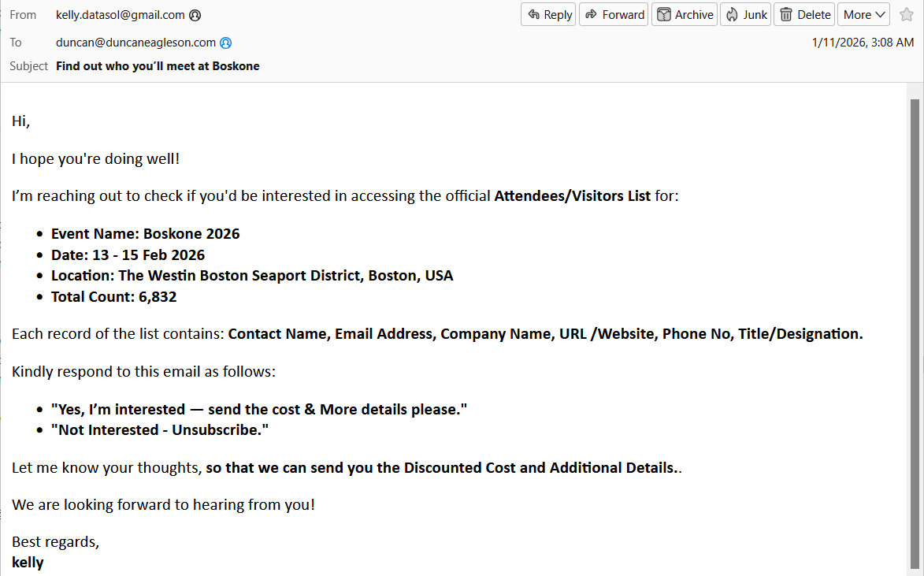Delete the email with trash icon

click(804, 14)
